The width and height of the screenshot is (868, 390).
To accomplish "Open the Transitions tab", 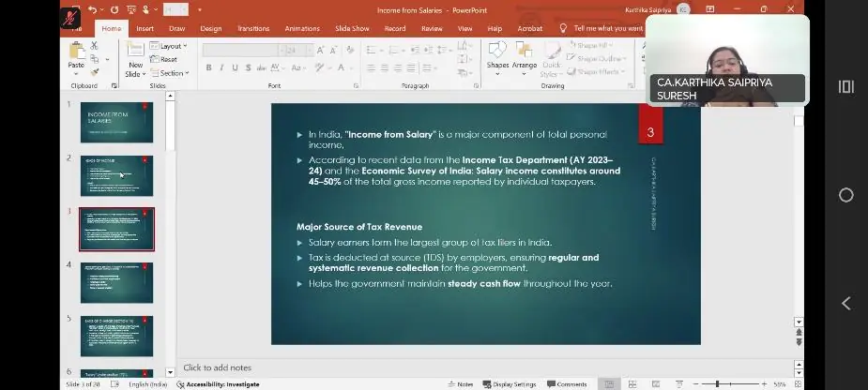I will (x=253, y=28).
